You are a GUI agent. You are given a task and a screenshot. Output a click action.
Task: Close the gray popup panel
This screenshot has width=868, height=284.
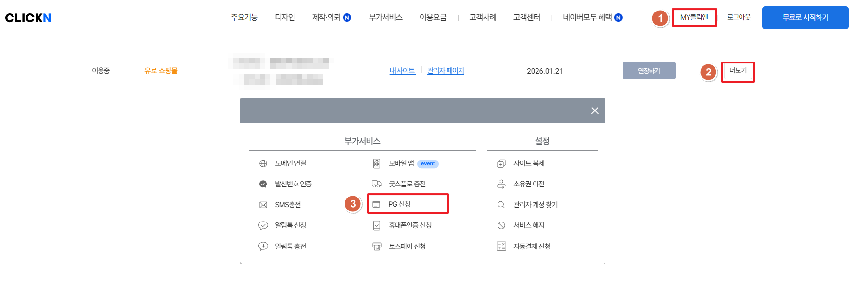tap(595, 111)
